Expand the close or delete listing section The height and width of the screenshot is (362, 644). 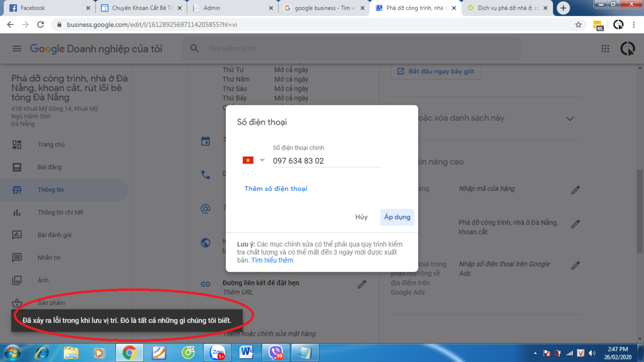pos(570,119)
